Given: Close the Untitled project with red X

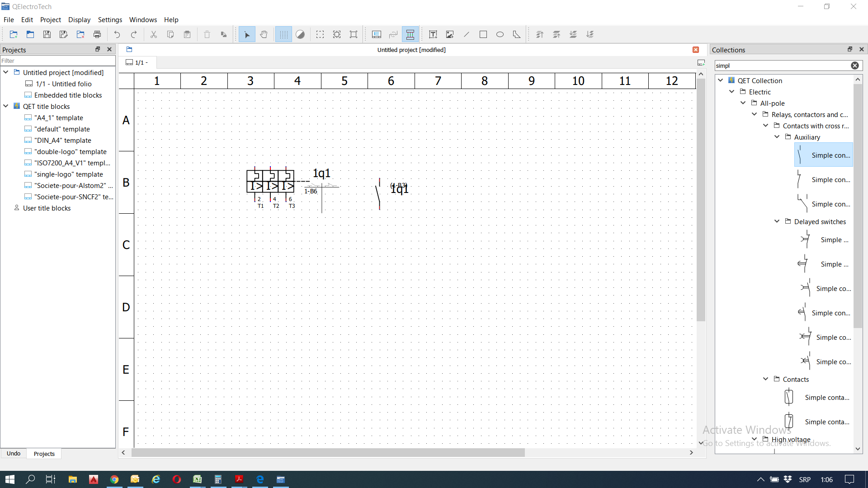Looking at the screenshot, I should tap(696, 50).
